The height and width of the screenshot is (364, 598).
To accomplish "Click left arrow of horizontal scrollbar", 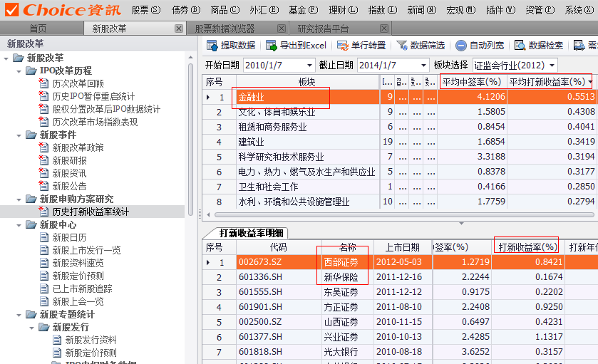I will 208,214.
